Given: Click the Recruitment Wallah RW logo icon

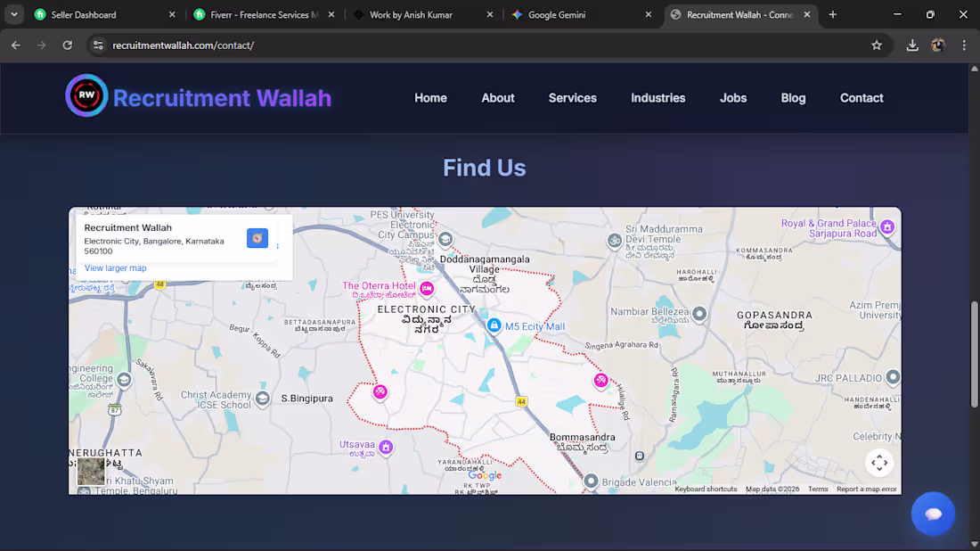Looking at the screenshot, I should tap(87, 95).
